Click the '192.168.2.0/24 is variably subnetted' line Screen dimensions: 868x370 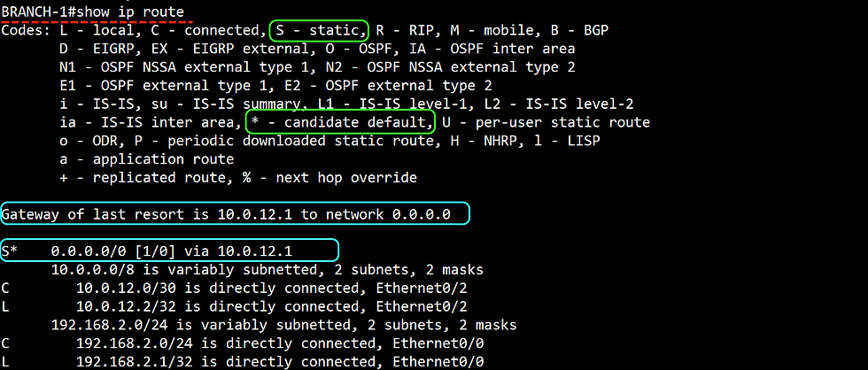284,325
